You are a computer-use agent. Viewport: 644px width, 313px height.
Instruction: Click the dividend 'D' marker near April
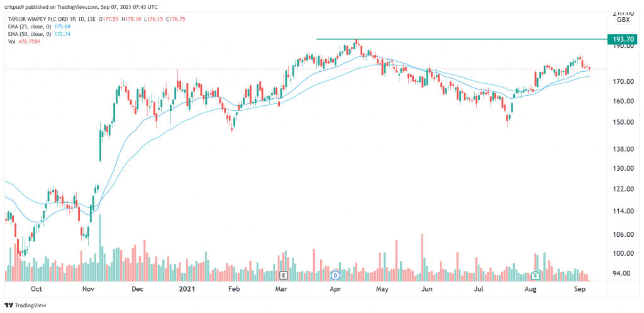pyautogui.click(x=336, y=275)
